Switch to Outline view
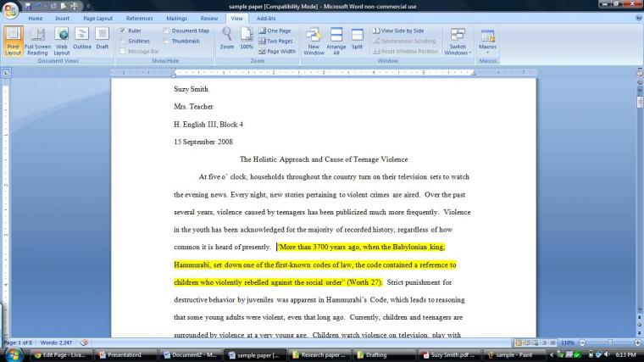This screenshot has height=362, width=644. coord(82,40)
